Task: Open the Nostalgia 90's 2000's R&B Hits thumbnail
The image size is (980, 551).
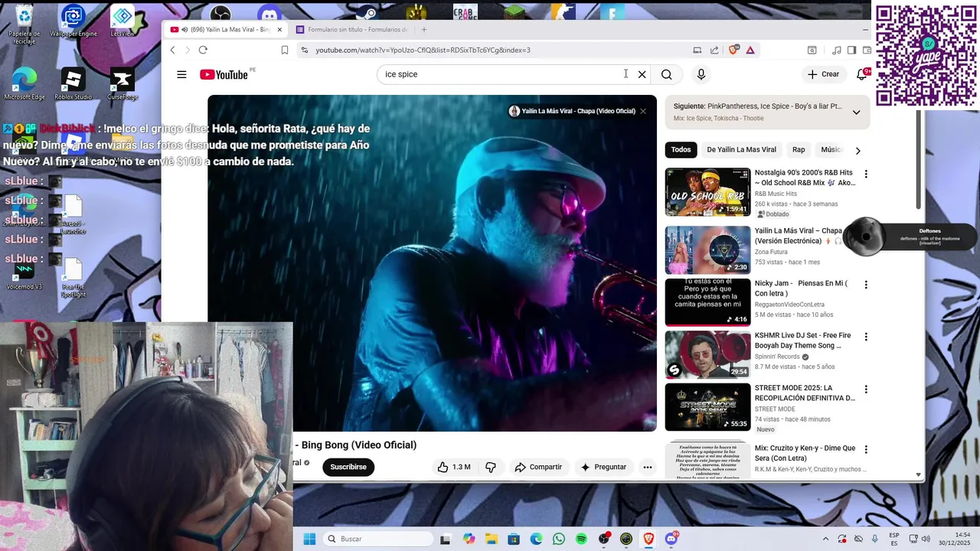Action: [707, 192]
